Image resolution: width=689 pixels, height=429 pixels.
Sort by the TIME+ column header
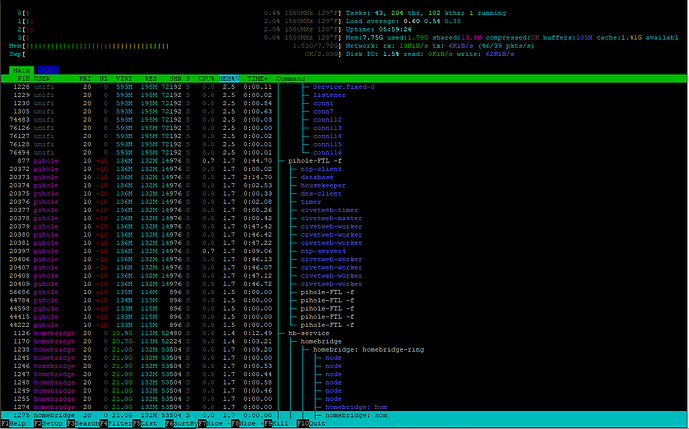(x=257, y=78)
